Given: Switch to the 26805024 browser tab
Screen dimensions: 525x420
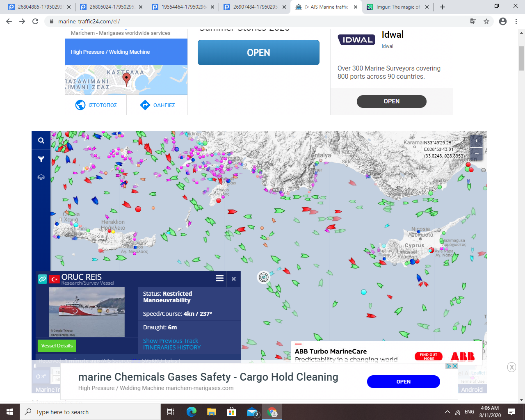Looking at the screenshot, I should 112,7.
